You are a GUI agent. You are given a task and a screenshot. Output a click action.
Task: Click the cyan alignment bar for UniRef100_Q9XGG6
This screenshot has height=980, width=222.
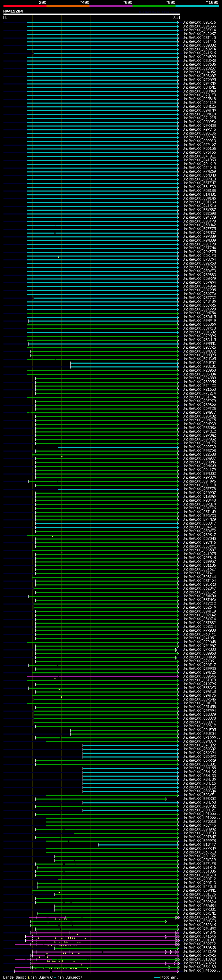[102, 26]
